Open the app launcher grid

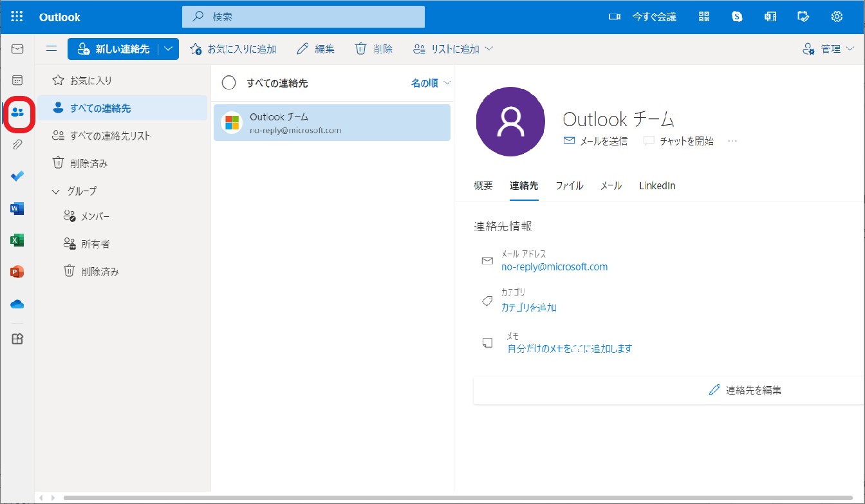[17, 16]
